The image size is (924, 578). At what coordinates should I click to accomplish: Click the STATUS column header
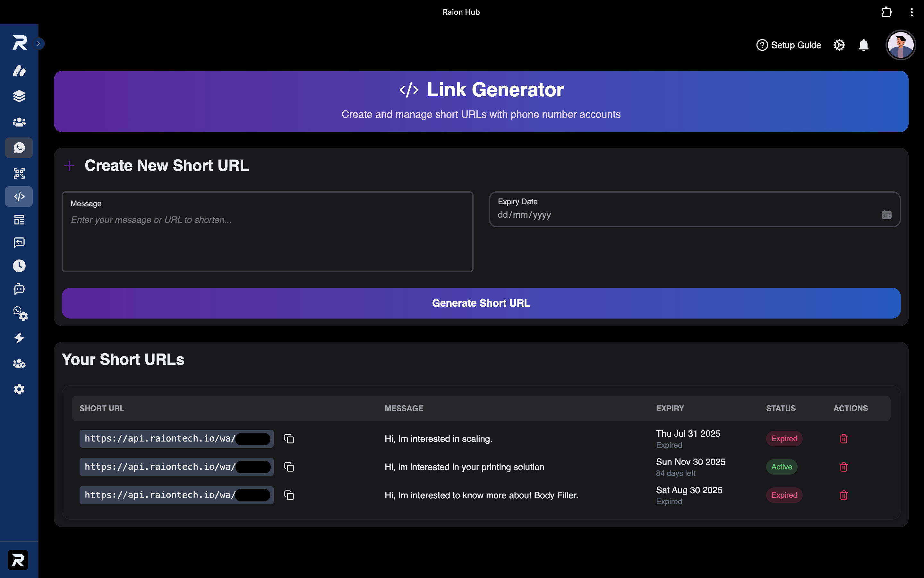pos(781,408)
